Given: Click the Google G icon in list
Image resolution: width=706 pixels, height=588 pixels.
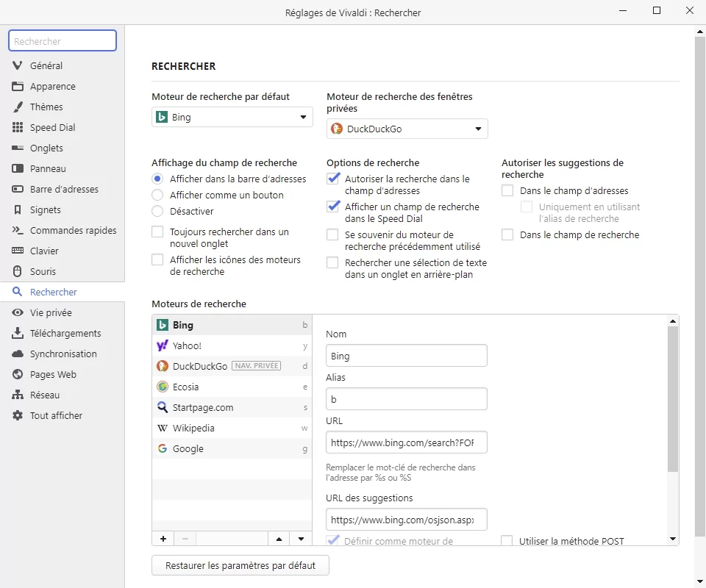Looking at the screenshot, I should (x=162, y=449).
